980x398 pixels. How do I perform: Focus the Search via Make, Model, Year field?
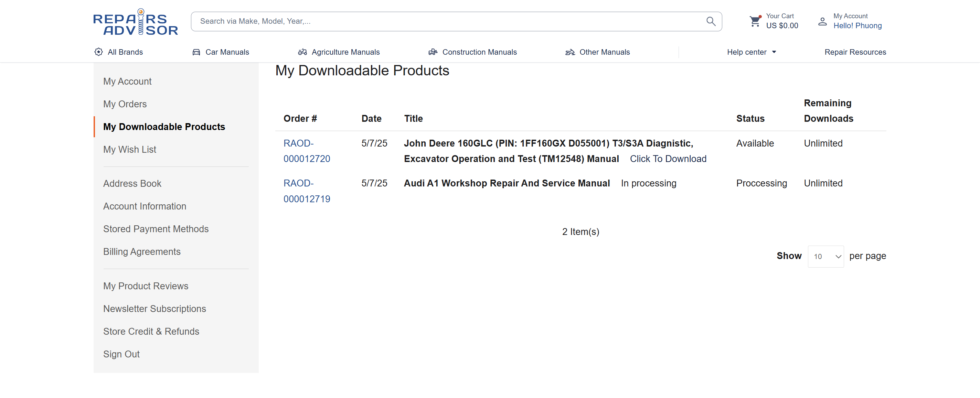(457, 21)
